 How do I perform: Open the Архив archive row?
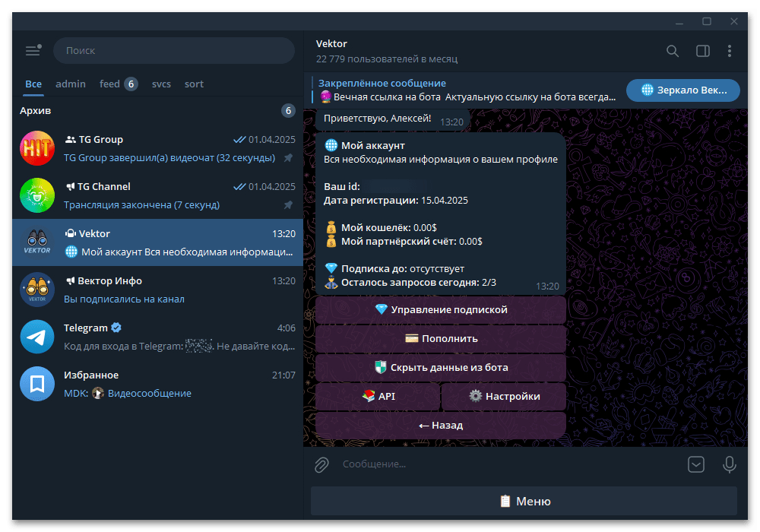point(157,110)
